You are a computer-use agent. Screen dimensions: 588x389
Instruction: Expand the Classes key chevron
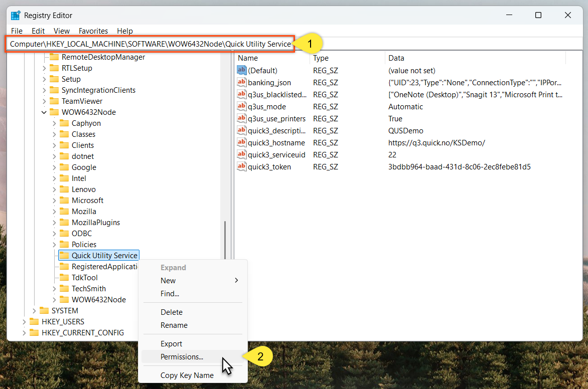click(54, 134)
